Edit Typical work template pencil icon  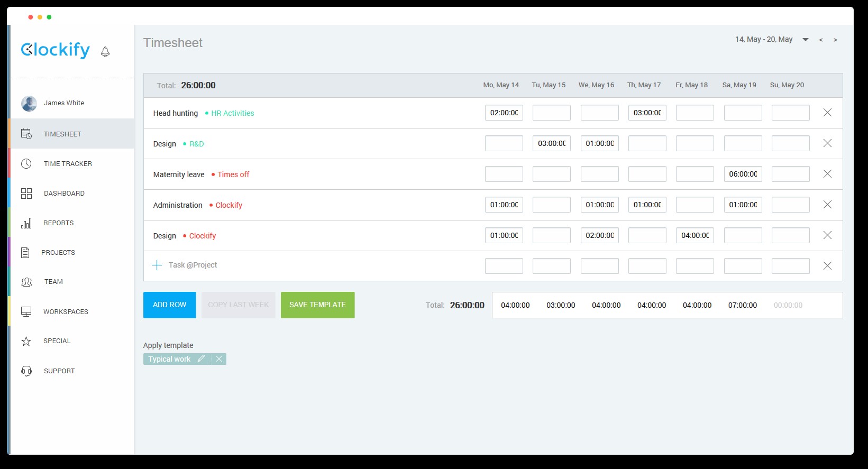pos(201,359)
